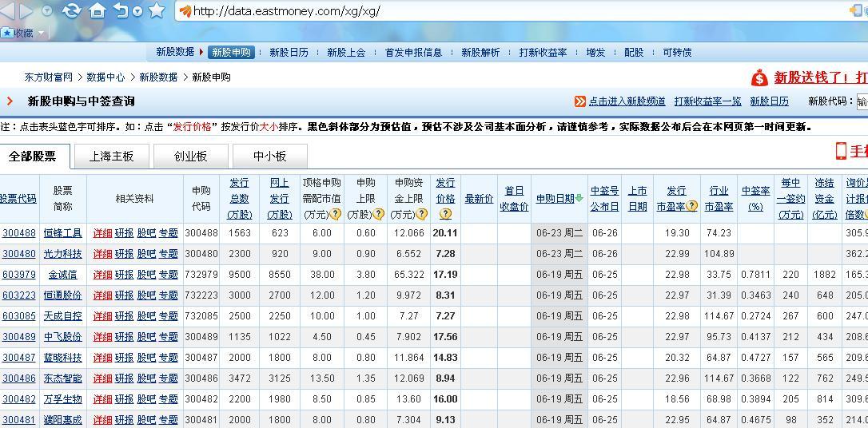Open 新股解析 nav item

(x=480, y=53)
